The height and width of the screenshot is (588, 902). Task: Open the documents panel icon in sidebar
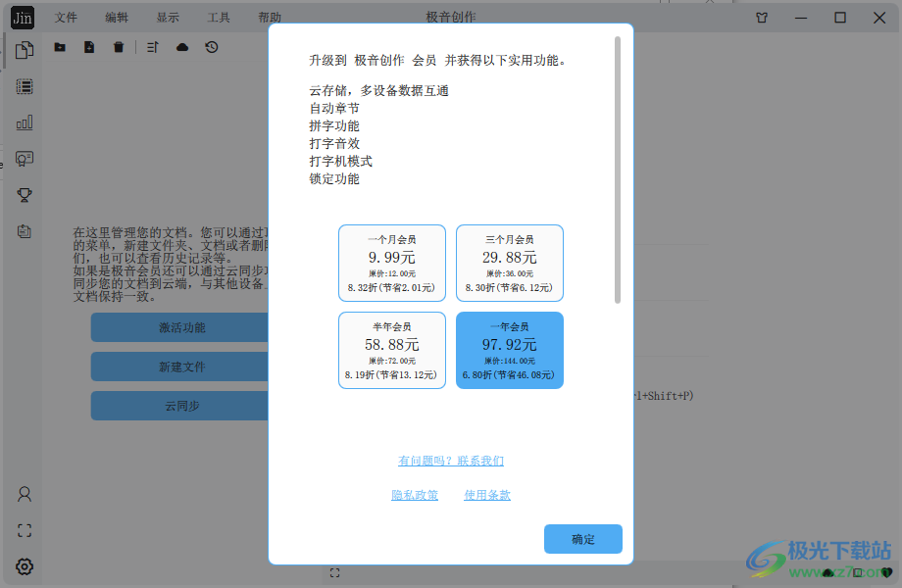click(x=25, y=50)
